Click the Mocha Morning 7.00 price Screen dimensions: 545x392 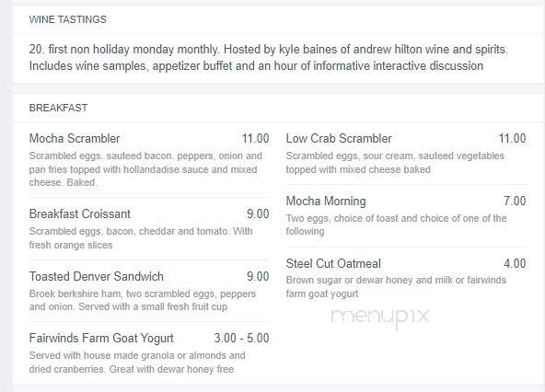coord(515,201)
